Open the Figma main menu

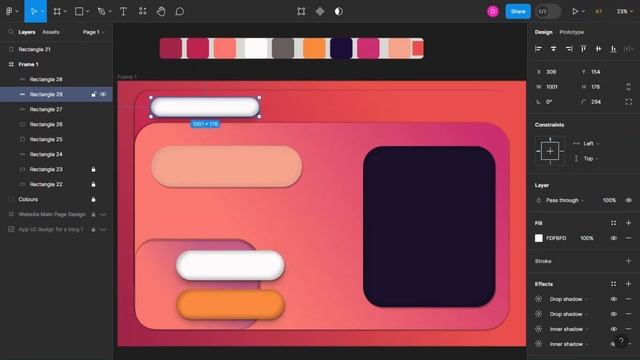[9, 11]
